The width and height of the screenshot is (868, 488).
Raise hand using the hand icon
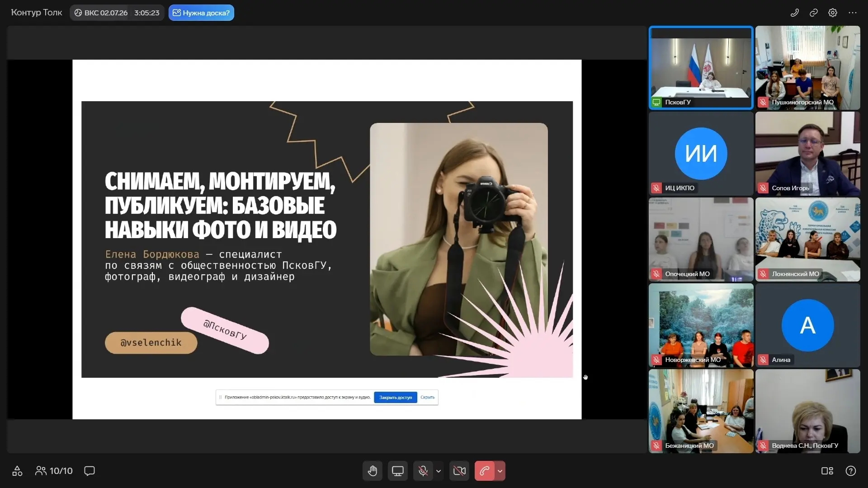(x=373, y=471)
